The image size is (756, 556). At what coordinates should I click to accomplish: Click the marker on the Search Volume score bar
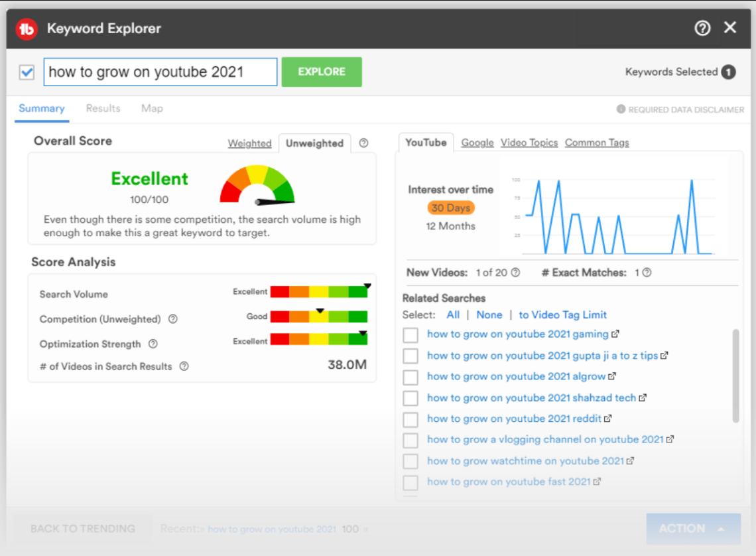point(367,287)
